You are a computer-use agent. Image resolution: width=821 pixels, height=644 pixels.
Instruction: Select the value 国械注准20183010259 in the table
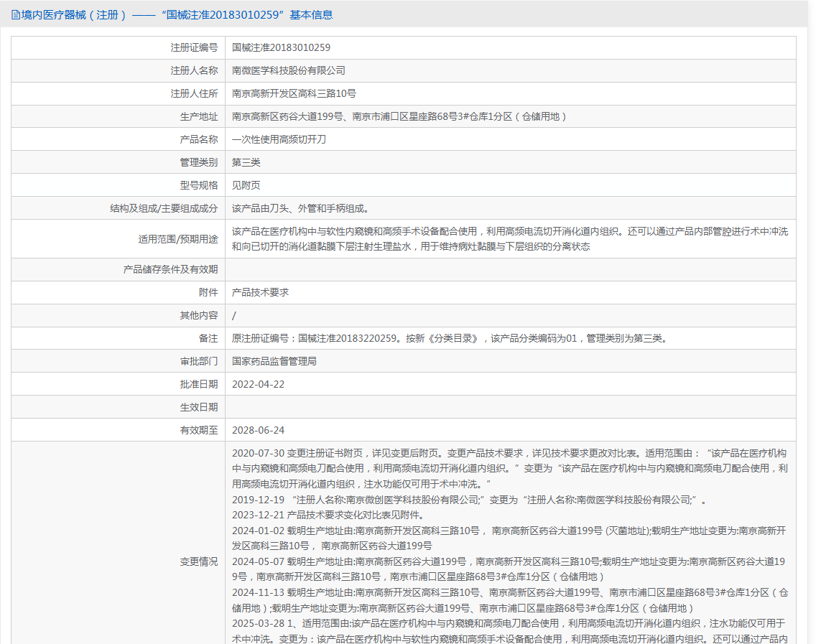coord(281,47)
